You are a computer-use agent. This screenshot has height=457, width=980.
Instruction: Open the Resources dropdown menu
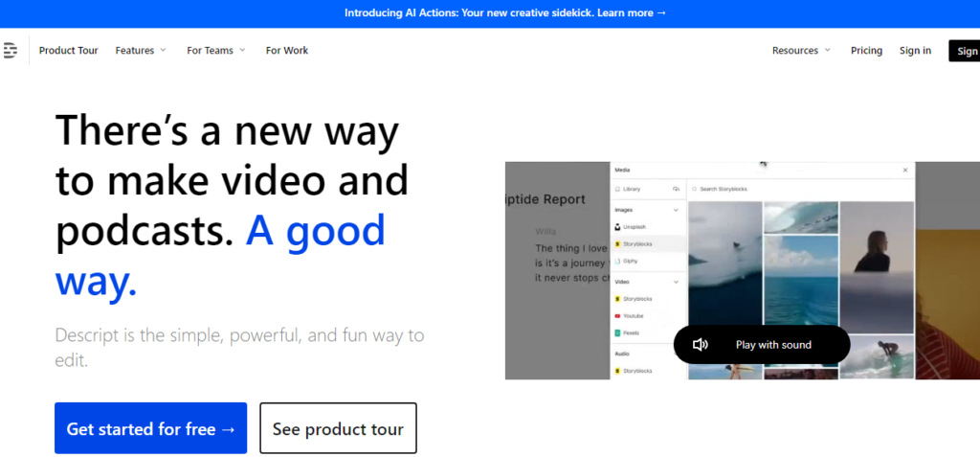[x=801, y=51]
